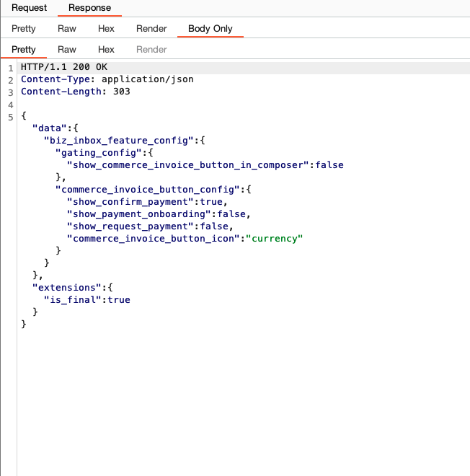
Task: Click line number 1 in the gutter
Action: (11, 68)
